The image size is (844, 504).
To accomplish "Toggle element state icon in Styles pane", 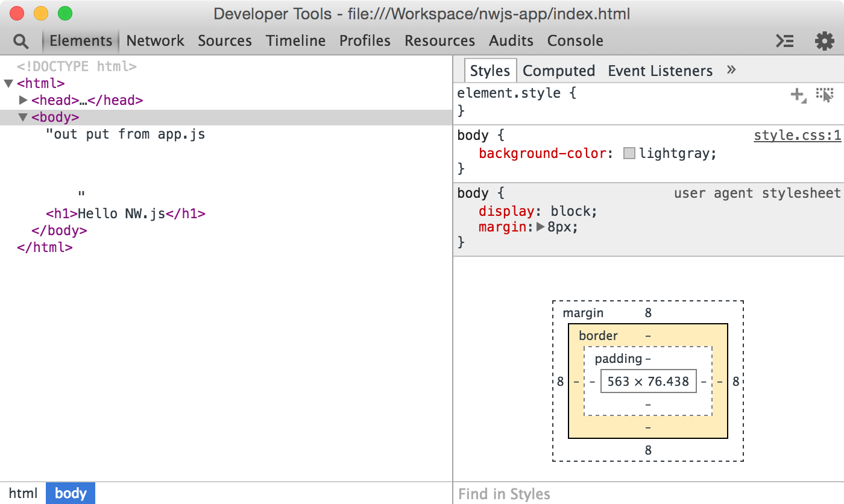I will click(824, 95).
